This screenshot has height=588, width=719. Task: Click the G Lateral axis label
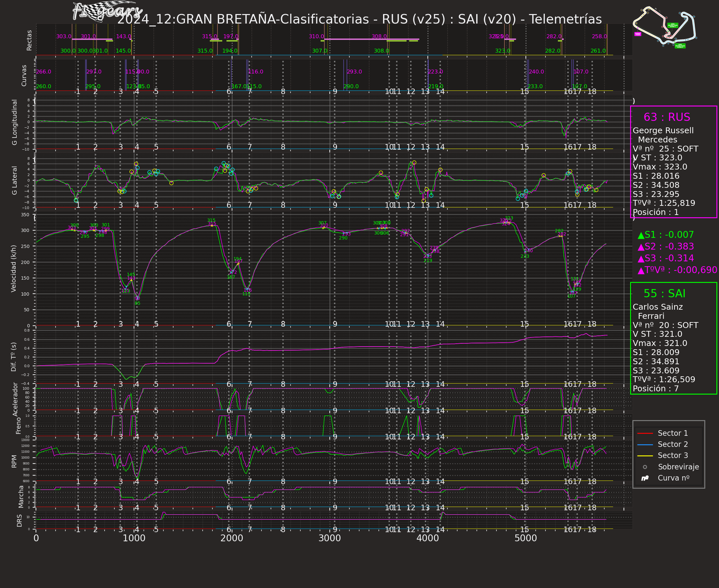15,180
